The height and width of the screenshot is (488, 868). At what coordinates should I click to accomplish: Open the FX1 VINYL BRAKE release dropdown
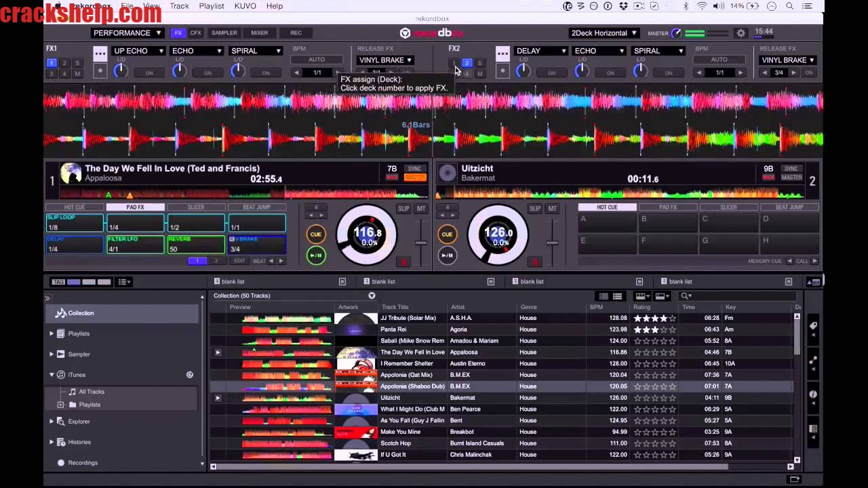(x=385, y=60)
